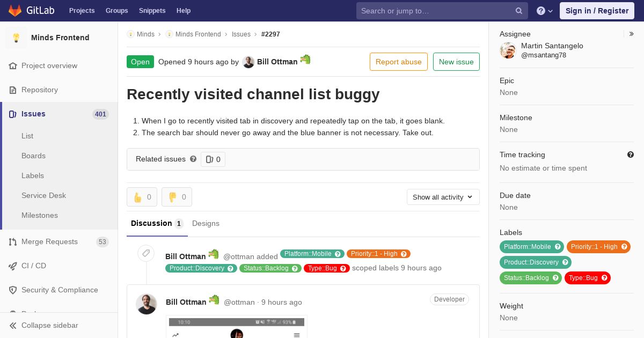Open the Boards link
Viewport: 644px width, 338px height.
tap(33, 156)
